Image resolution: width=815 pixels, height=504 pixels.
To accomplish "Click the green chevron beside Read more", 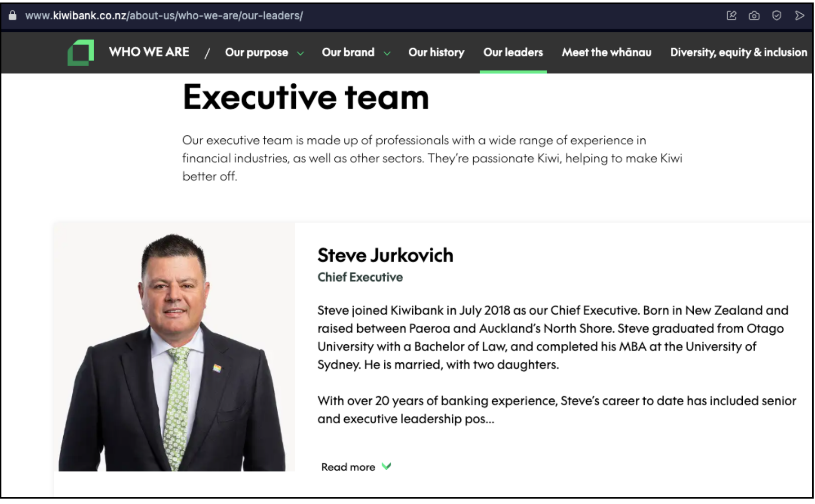I will point(386,466).
